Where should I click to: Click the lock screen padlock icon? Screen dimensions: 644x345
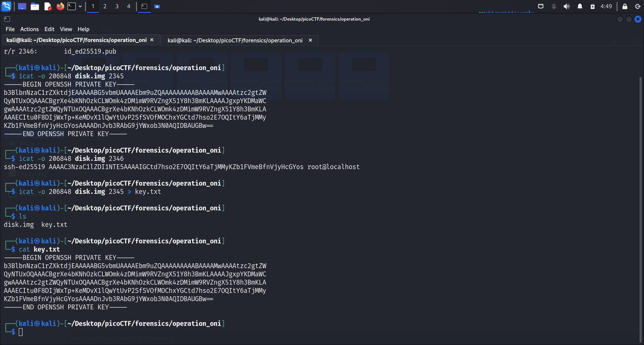[x=625, y=6]
